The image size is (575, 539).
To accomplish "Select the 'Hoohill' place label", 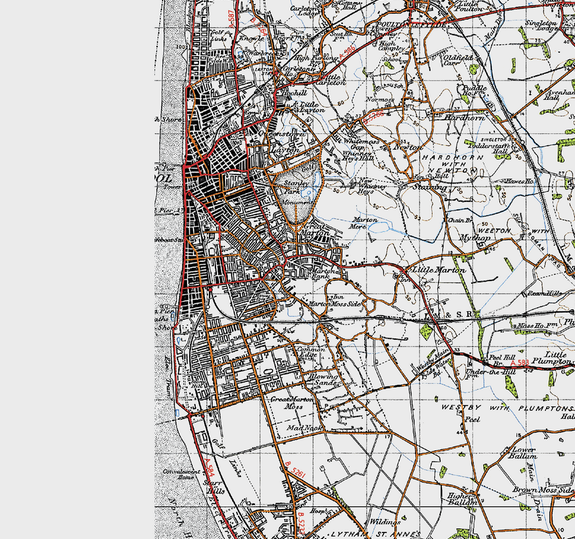I will pyautogui.click(x=294, y=93).
